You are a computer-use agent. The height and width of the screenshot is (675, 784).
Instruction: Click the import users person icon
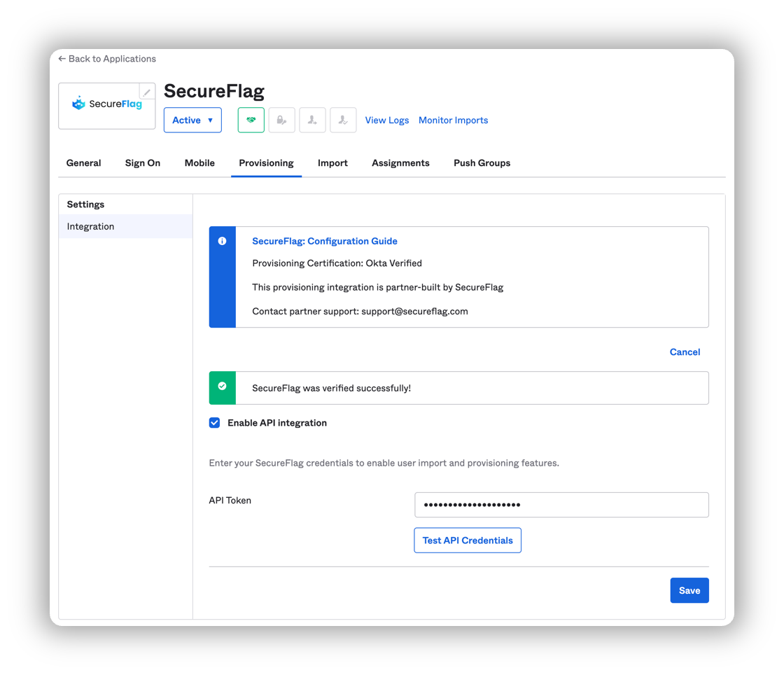pos(312,120)
